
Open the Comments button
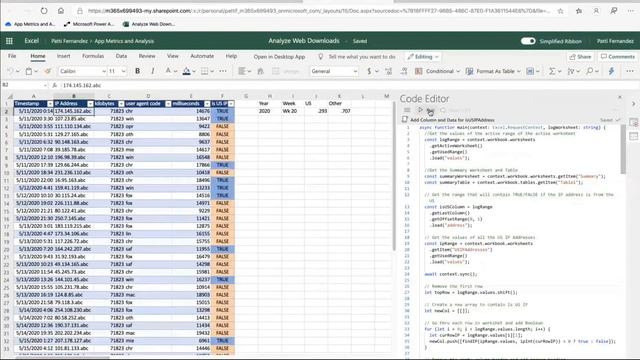(618, 57)
